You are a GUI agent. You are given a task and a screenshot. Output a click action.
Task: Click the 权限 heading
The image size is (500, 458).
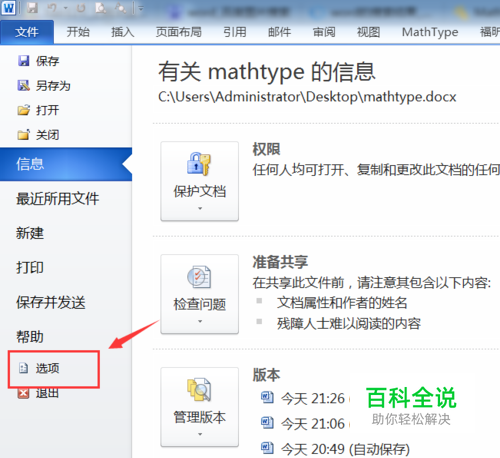coord(266,149)
